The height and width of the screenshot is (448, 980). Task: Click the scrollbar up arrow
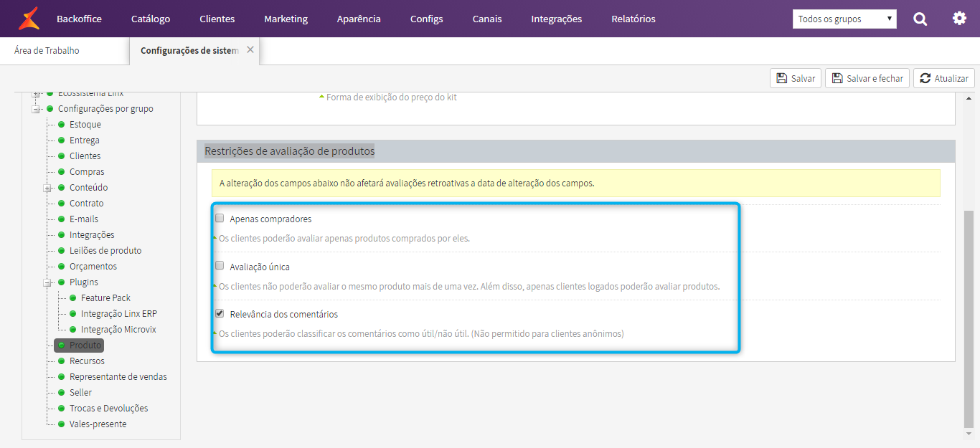[x=969, y=98]
